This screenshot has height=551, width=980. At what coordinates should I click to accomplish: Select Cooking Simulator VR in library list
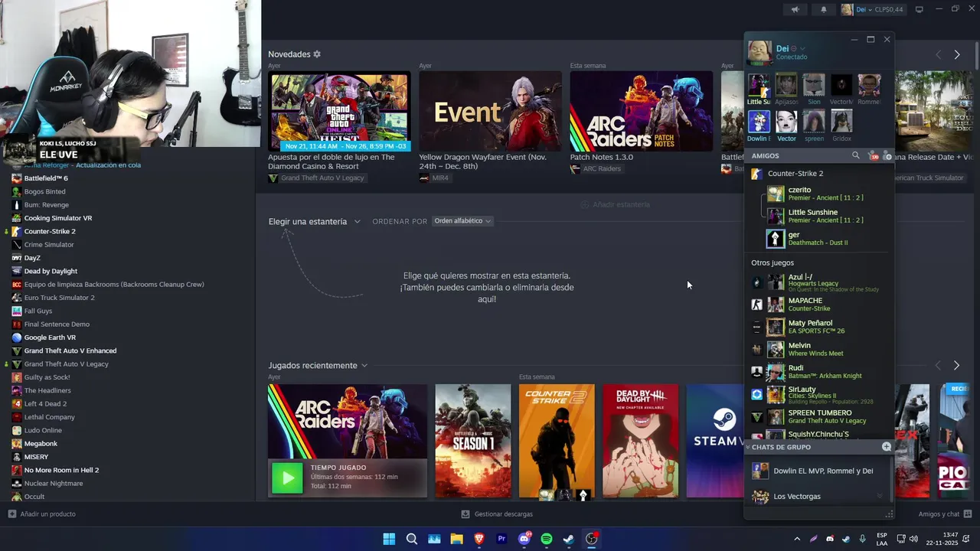tap(58, 218)
